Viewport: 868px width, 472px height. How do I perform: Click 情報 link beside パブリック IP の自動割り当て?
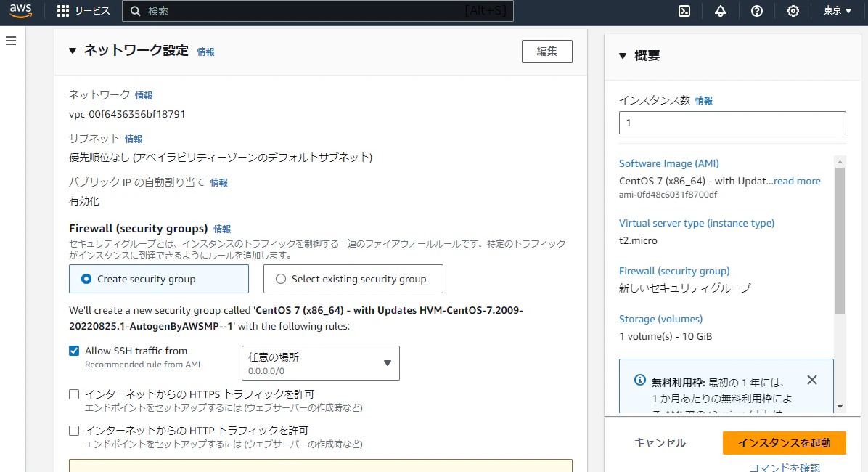pyautogui.click(x=218, y=182)
